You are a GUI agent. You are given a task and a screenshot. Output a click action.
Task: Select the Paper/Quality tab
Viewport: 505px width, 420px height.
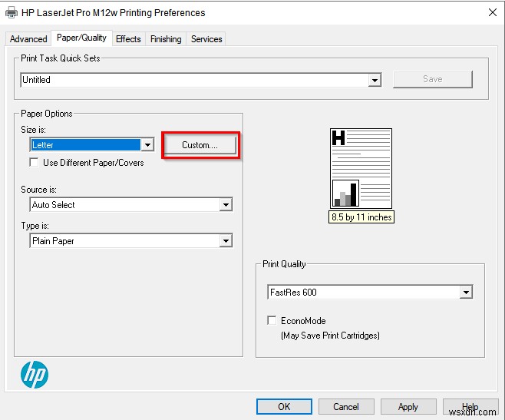(x=81, y=38)
